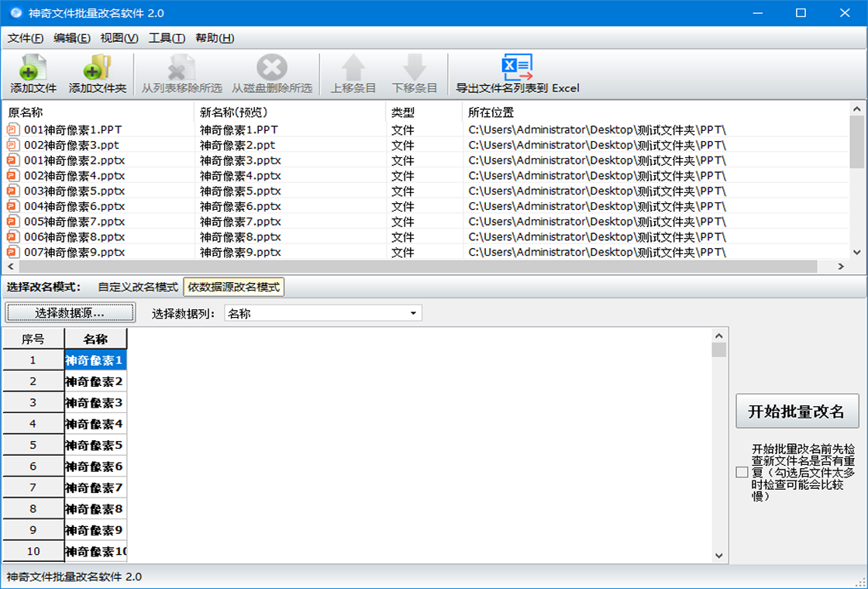Click file icon of 001神奇像素2.pptx

tap(12, 160)
